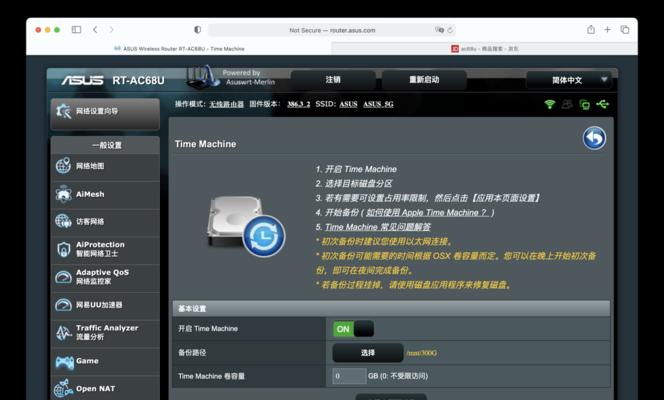Click the Open NAT sidebar icon
Image resolution: width=664 pixels, height=400 pixels.
tap(64, 389)
